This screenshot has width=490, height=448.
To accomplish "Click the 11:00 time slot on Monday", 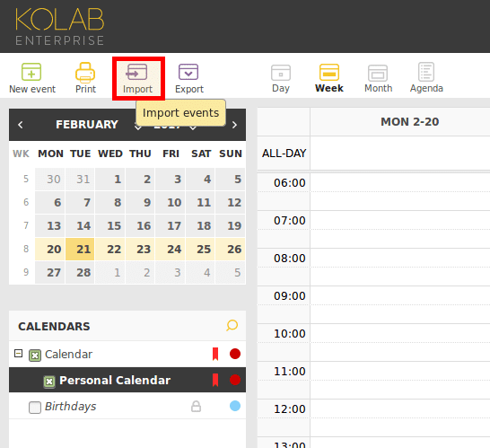I will [x=400, y=371].
